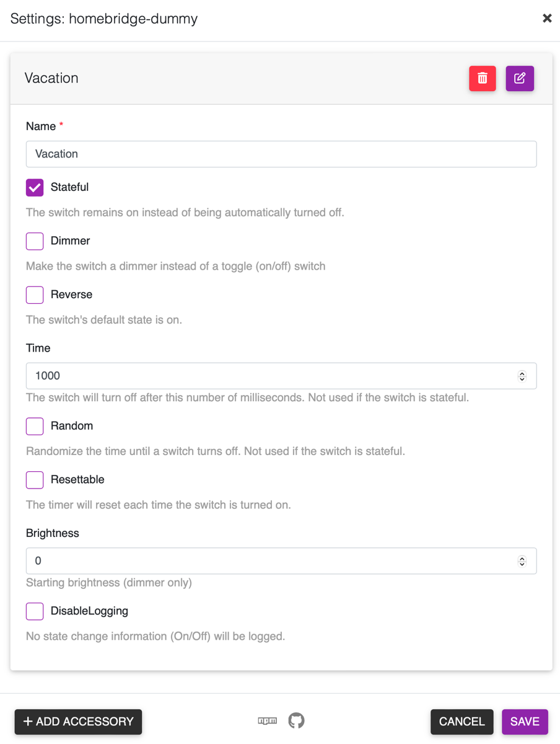Enable the Reverse checkbox
The width and height of the screenshot is (560, 744).
[x=35, y=294]
